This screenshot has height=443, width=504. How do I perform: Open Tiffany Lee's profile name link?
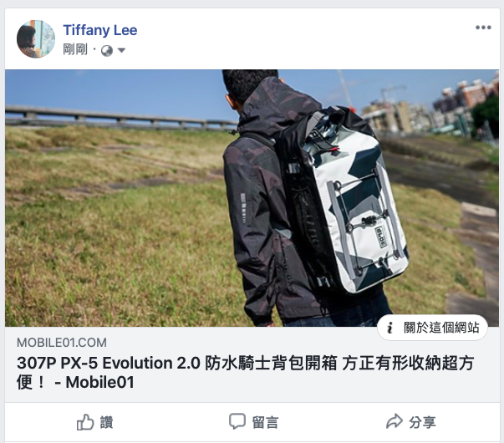100,30
